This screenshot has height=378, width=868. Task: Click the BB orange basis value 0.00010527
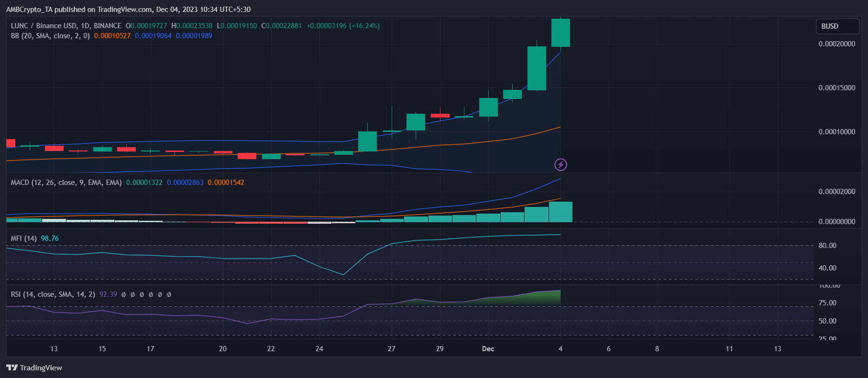tap(112, 36)
